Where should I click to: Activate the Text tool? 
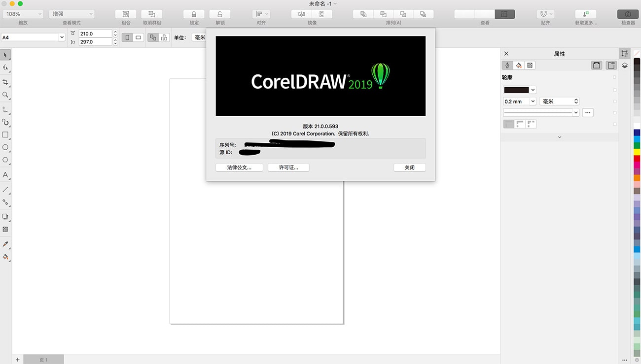(x=5, y=175)
